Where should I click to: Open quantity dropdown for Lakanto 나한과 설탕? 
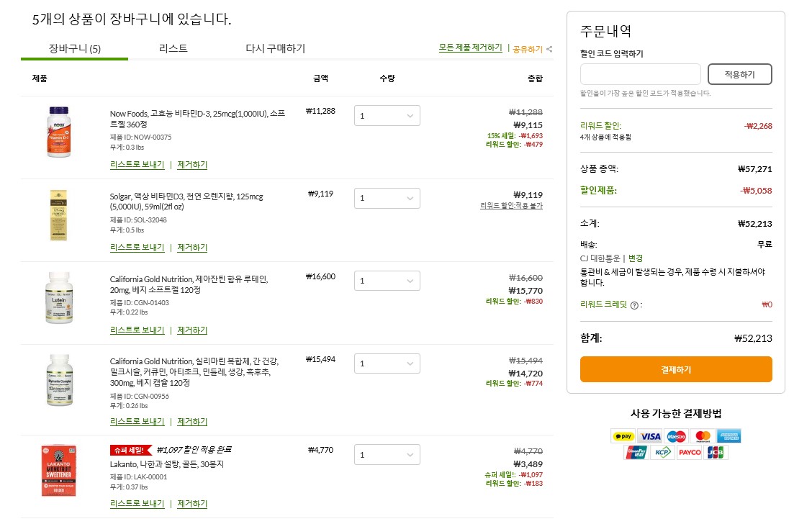[387, 455]
